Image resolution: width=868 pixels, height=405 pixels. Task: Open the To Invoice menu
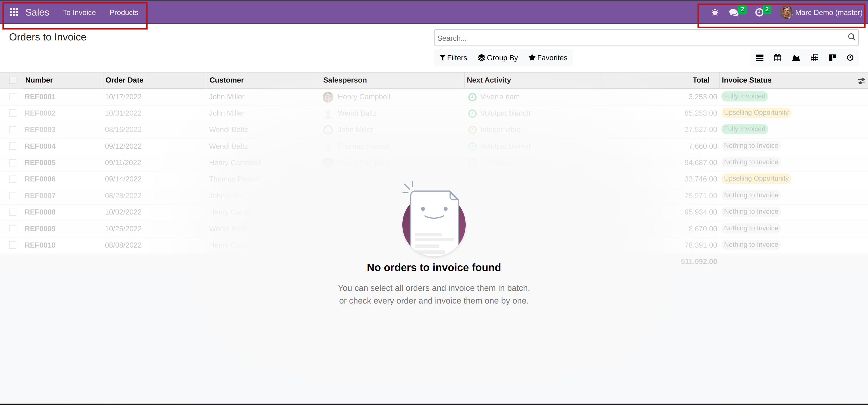pyautogui.click(x=79, y=12)
